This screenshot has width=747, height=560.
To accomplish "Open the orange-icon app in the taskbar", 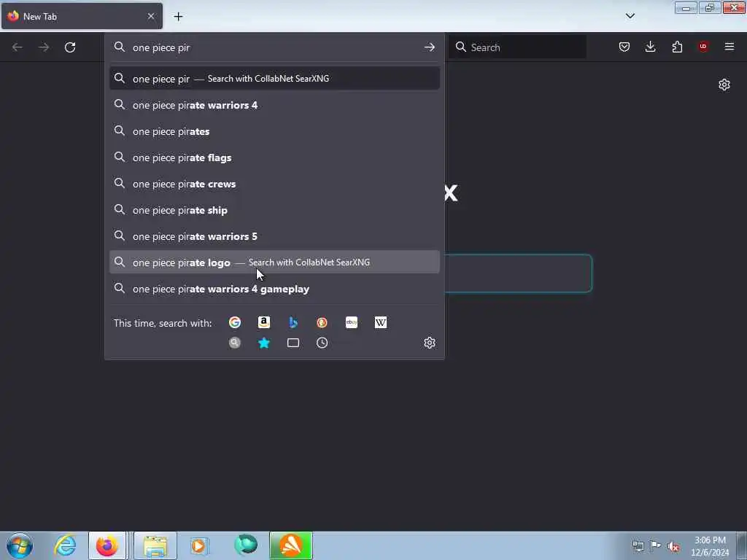I will (x=291, y=545).
